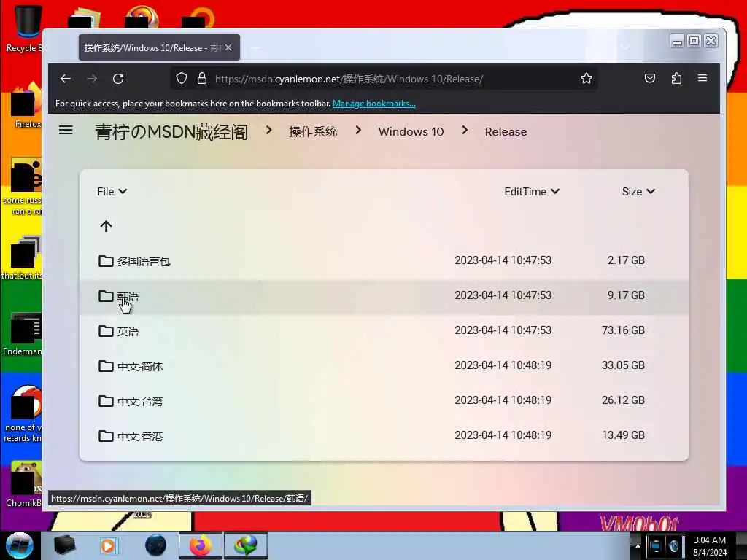Click folder icon beside 中文-简体

(106, 366)
